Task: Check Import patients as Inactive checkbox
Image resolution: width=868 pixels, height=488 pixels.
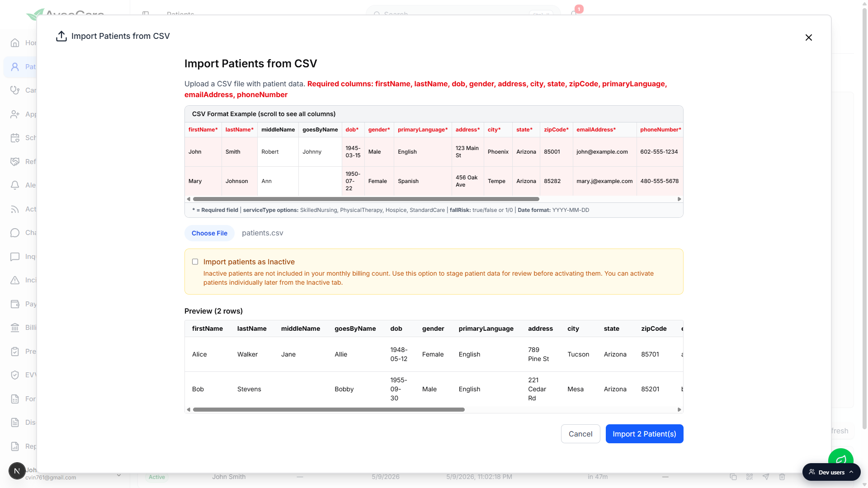Action: (195, 262)
